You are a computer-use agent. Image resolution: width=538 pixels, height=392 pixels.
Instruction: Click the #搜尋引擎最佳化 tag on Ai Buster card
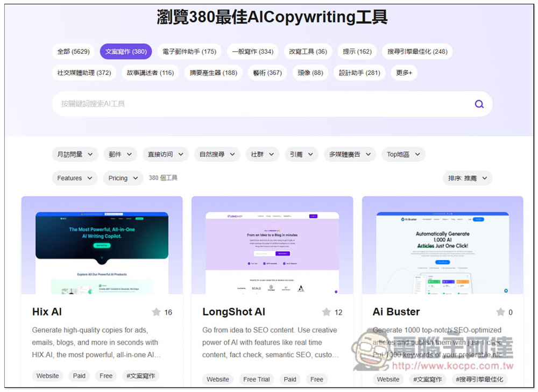tap(479, 379)
